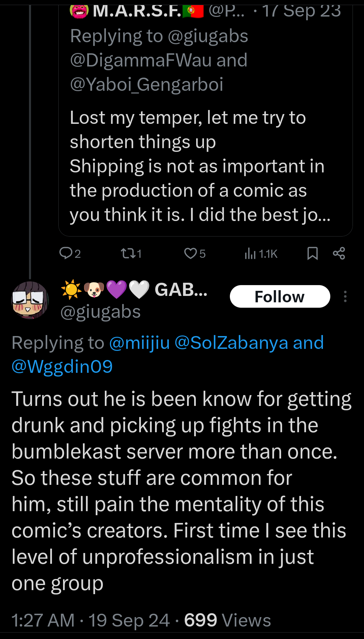Repost the quoted tweet

(x=128, y=253)
